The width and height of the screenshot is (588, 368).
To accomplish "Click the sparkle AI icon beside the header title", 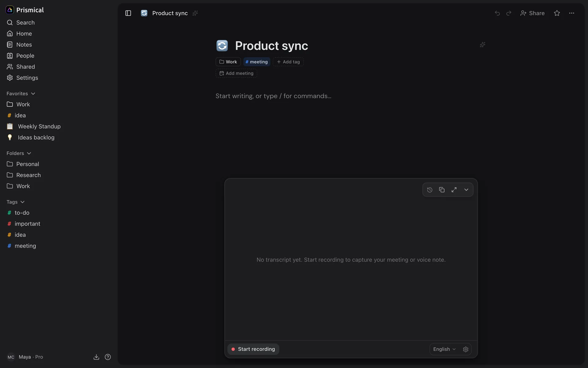I will pos(195,13).
